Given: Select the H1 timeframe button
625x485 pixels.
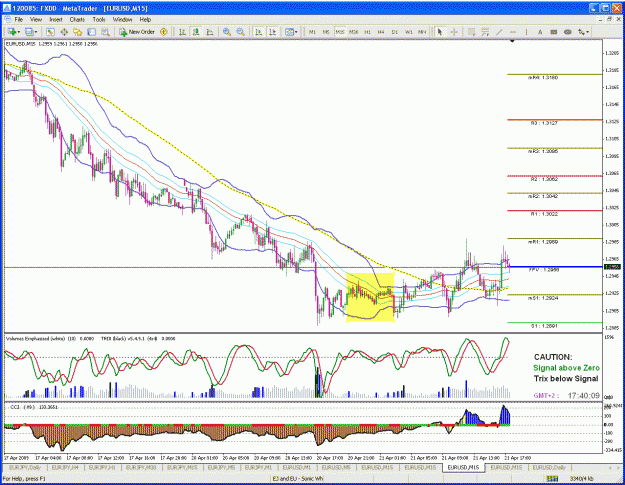Looking at the screenshot, I should (x=368, y=32).
